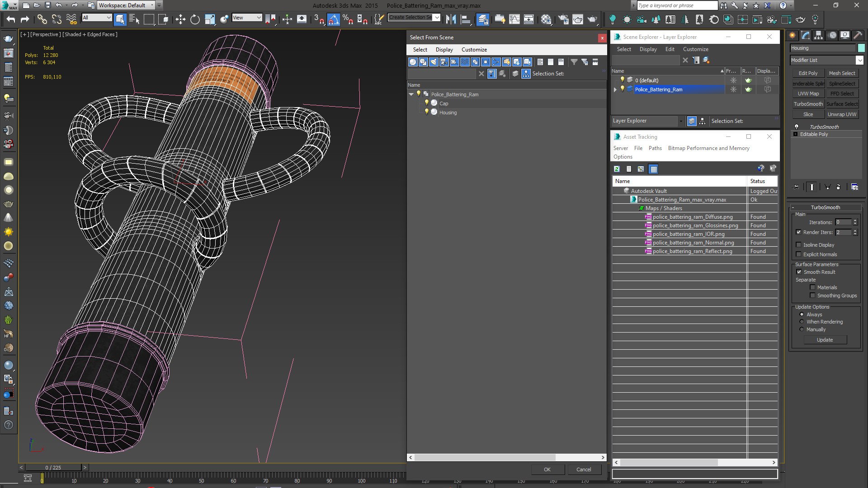Enable the Angle Snap toggle

(x=333, y=19)
